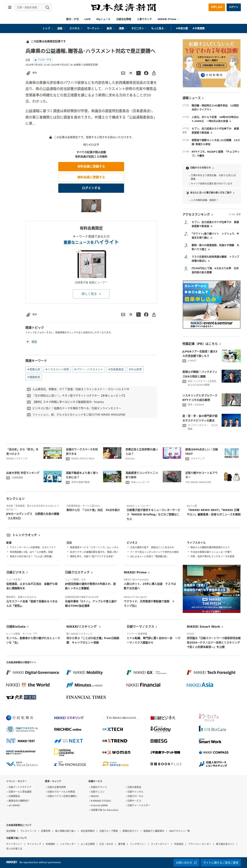Open the #斎藤元彦 keyword tag

coord(34,370)
